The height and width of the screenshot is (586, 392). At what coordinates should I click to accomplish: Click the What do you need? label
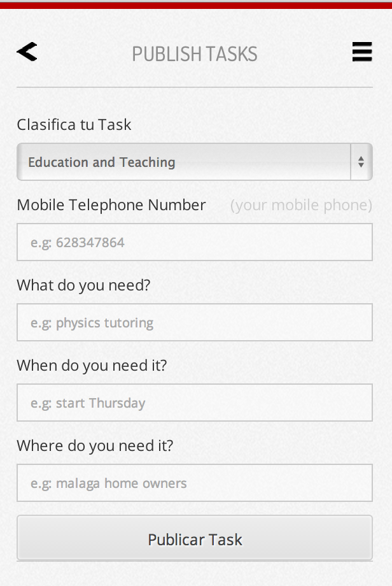click(x=83, y=285)
